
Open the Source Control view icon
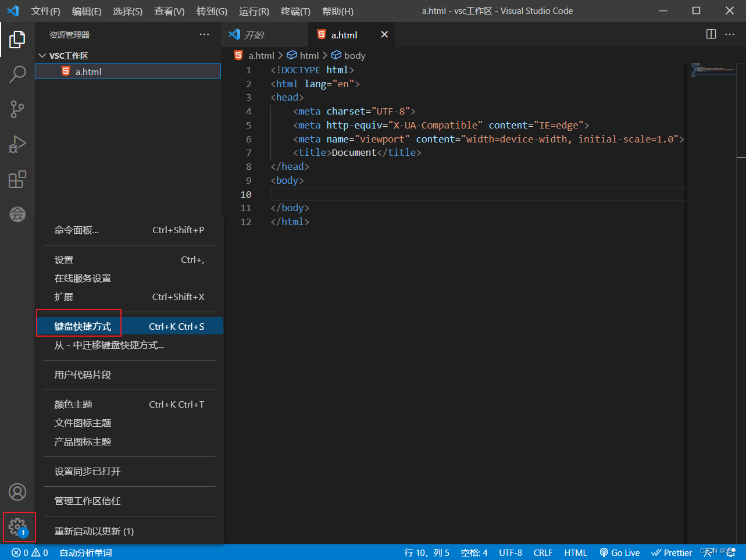[x=17, y=109]
